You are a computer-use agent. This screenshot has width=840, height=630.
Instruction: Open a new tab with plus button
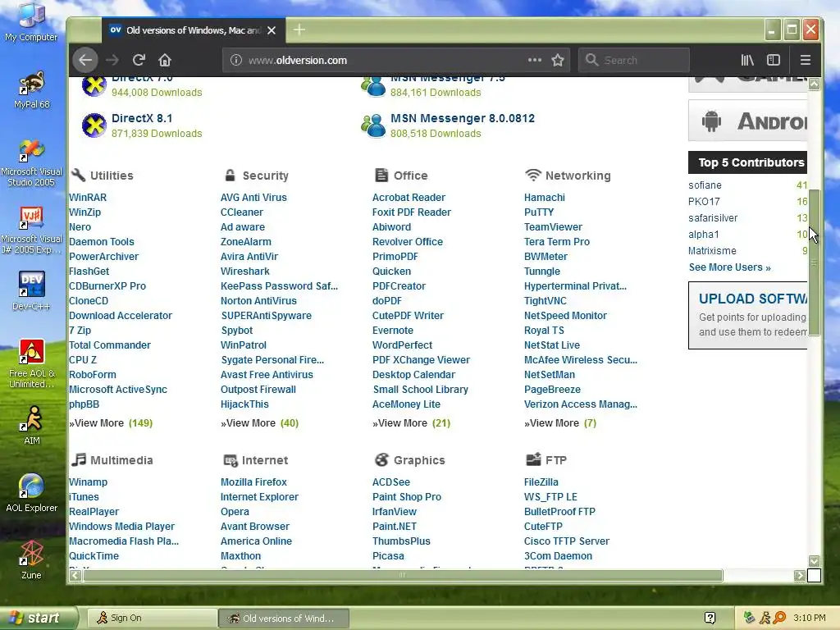coord(299,30)
